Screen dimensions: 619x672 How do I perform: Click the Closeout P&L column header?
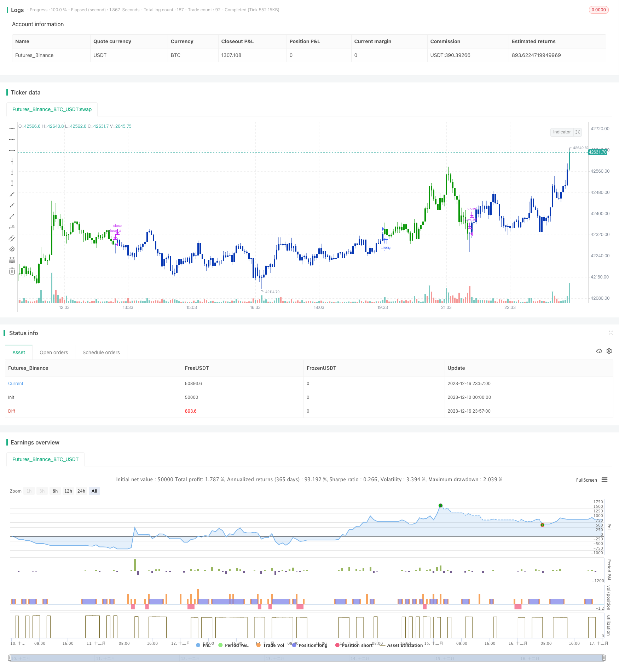(237, 41)
